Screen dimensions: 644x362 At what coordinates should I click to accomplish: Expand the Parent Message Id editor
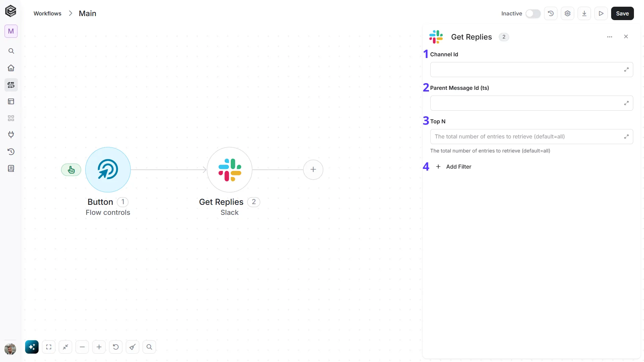626,103
